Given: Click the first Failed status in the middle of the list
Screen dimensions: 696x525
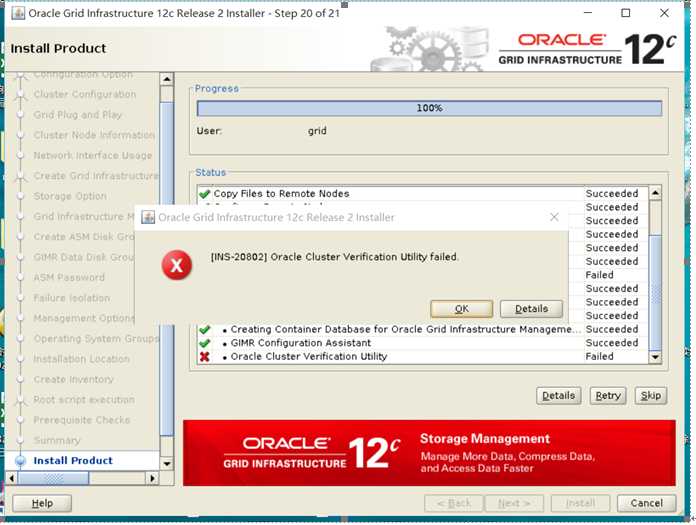Looking at the screenshot, I should [599, 275].
